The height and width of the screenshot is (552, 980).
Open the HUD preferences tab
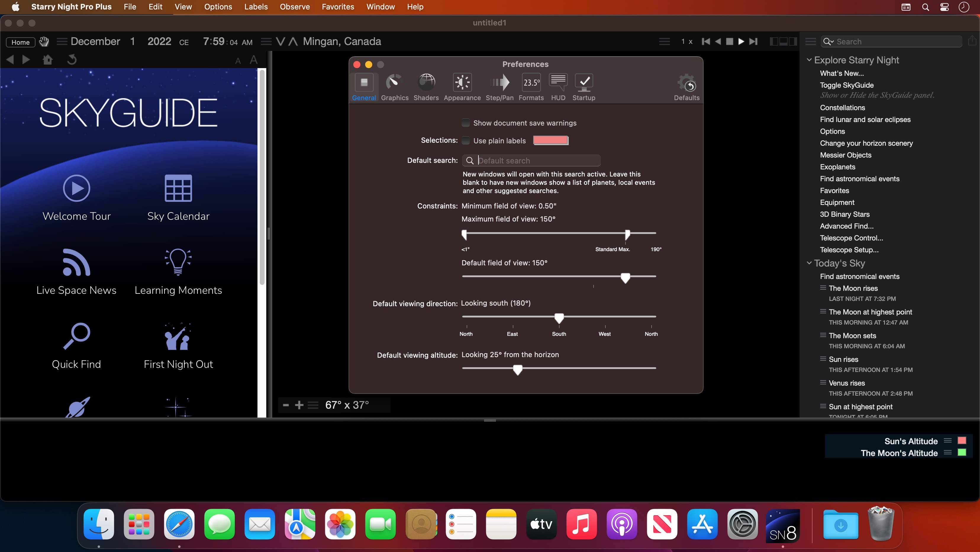coord(558,87)
